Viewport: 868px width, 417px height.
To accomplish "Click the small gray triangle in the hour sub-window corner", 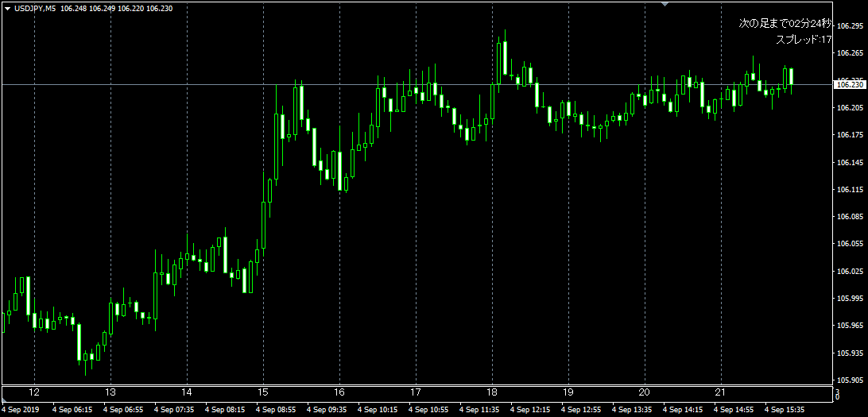I will [x=3, y=400].
